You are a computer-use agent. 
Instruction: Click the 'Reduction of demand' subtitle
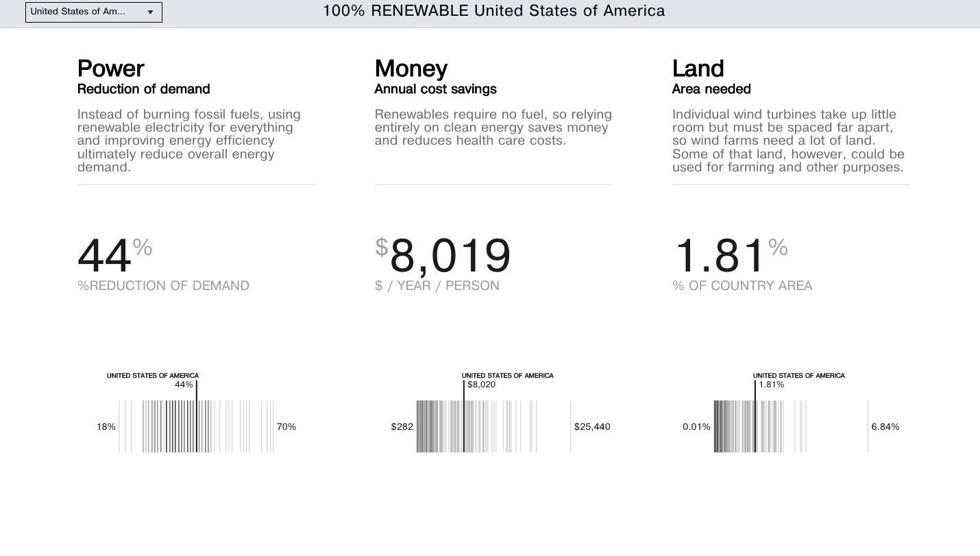point(144,89)
